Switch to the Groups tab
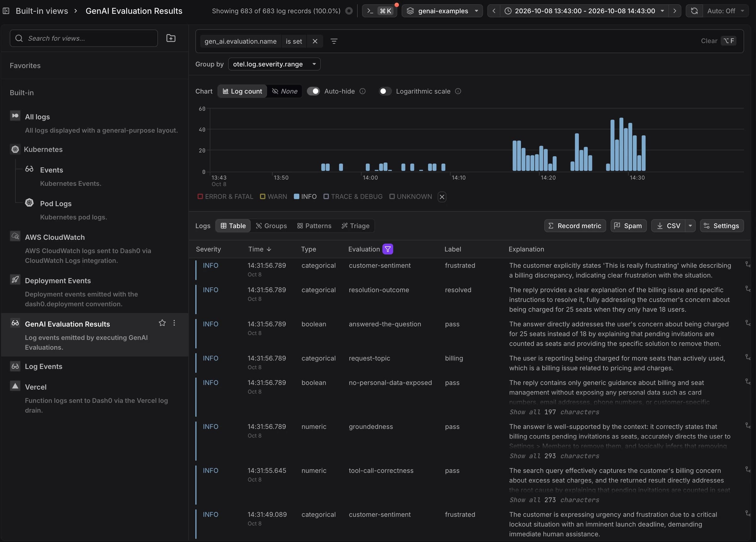The height and width of the screenshot is (542, 756). [x=271, y=226]
